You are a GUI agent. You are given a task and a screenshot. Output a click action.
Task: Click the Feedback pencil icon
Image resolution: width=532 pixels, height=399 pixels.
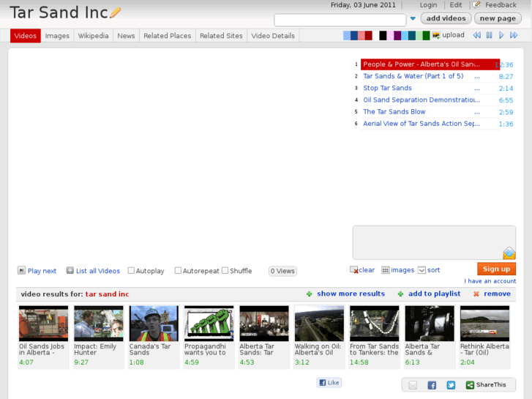click(x=476, y=4)
